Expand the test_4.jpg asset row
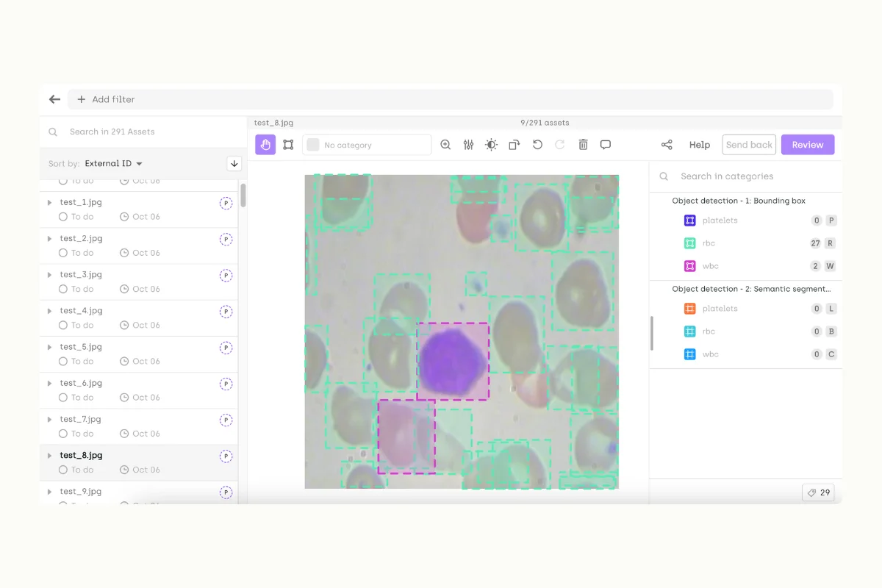The height and width of the screenshot is (588, 882). pos(49,310)
